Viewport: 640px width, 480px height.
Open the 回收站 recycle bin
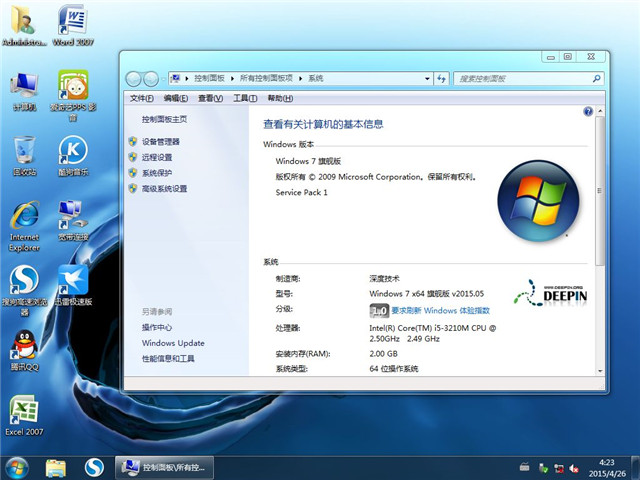(24, 156)
